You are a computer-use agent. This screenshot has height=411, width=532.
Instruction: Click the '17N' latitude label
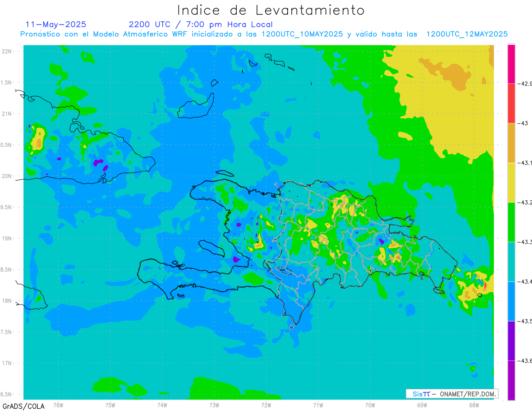(x=7, y=363)
